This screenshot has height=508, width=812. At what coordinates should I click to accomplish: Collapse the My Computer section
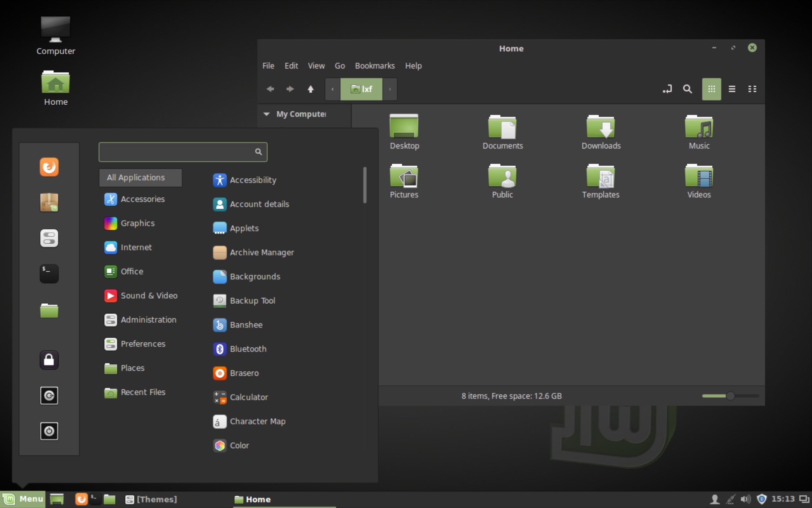(266, 114)
